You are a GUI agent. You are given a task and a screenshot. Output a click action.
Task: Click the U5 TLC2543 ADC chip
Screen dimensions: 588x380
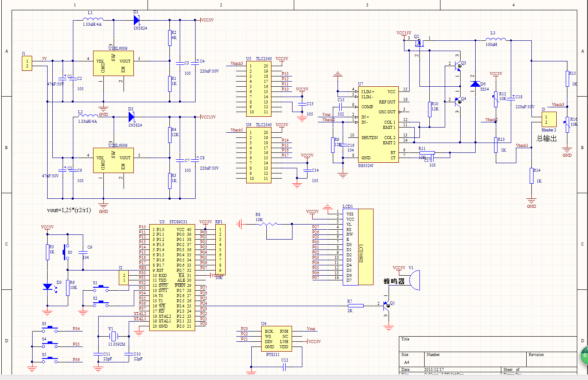pos(259,89)
